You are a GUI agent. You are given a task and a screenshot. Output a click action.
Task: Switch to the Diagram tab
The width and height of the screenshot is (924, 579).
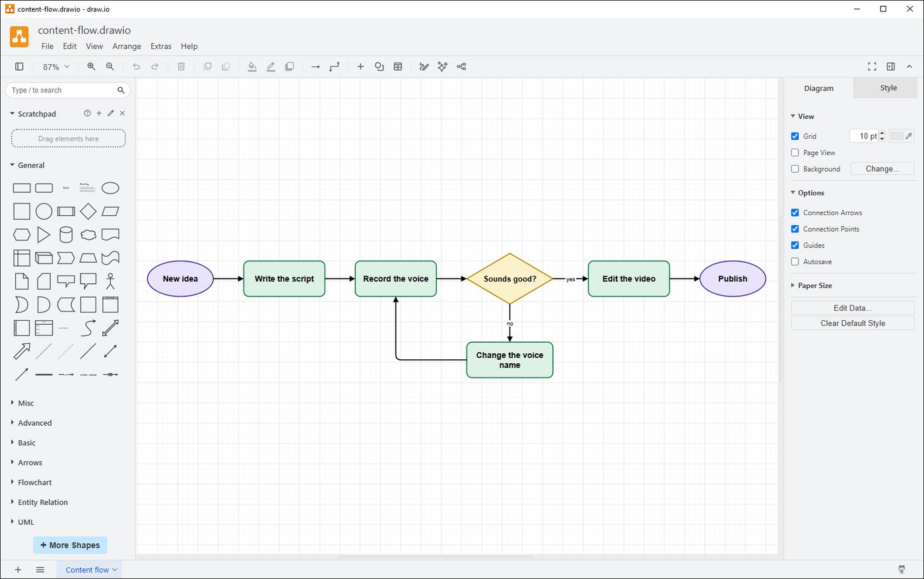(818, 88)
